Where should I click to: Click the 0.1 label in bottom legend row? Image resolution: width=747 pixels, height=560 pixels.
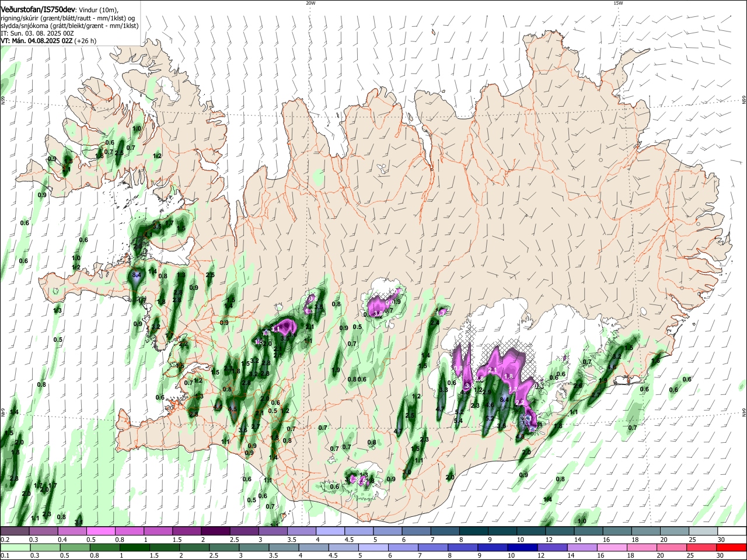pos(5,555)
